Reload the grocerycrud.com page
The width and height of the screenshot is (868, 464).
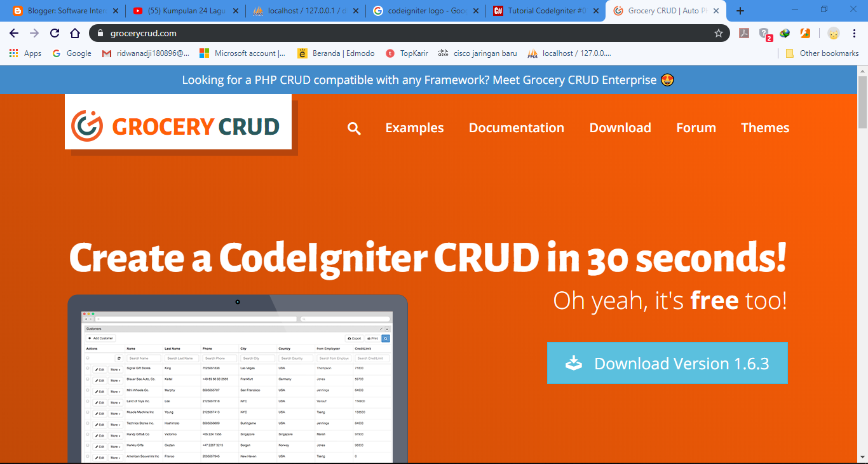(55, 33)
